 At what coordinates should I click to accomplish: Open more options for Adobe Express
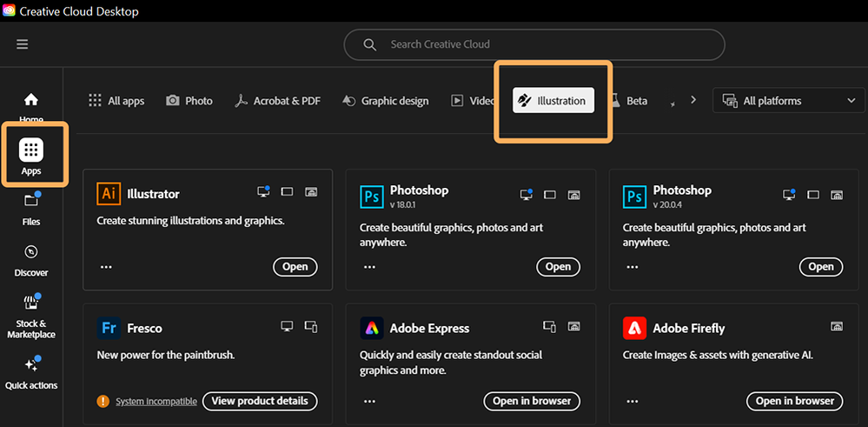click(x=369, y=401)
